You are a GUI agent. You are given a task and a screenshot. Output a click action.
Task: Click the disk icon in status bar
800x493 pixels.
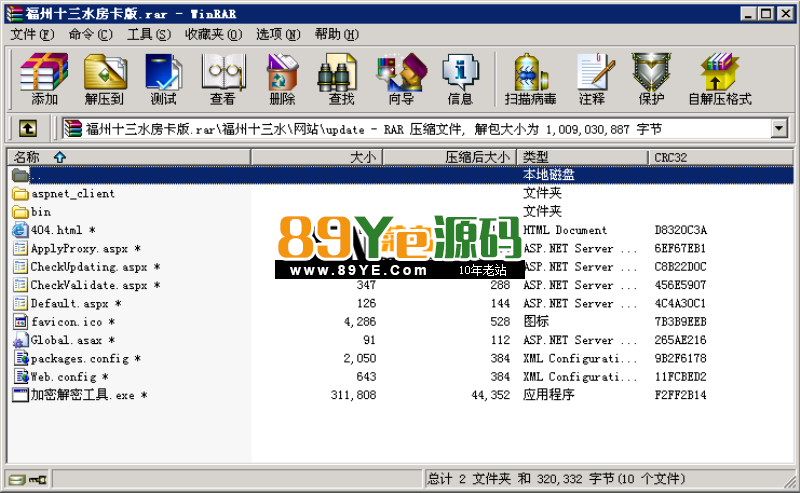click(16, 479)
